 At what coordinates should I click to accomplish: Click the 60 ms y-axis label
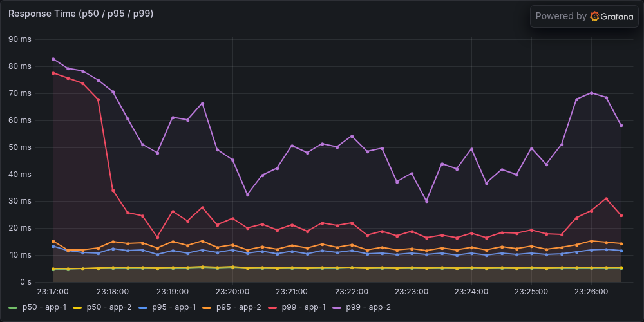click(x=20, y=121)
